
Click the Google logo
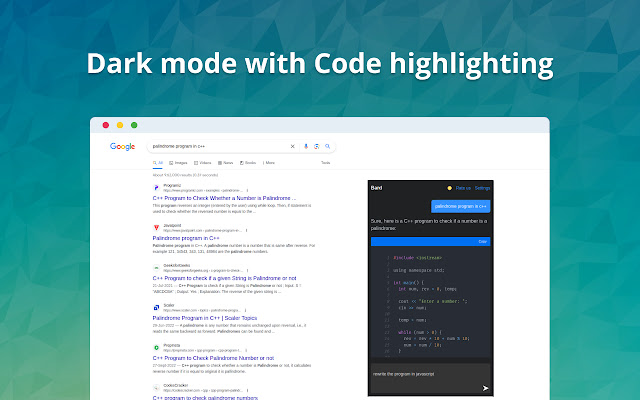(x=123, y=146)
